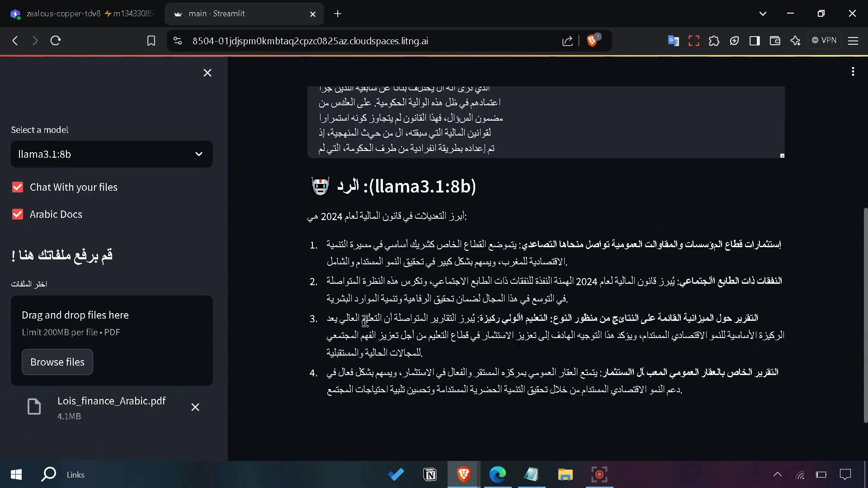
Task: Click the red screenshot capture extension icon
Action: point(693,41)
